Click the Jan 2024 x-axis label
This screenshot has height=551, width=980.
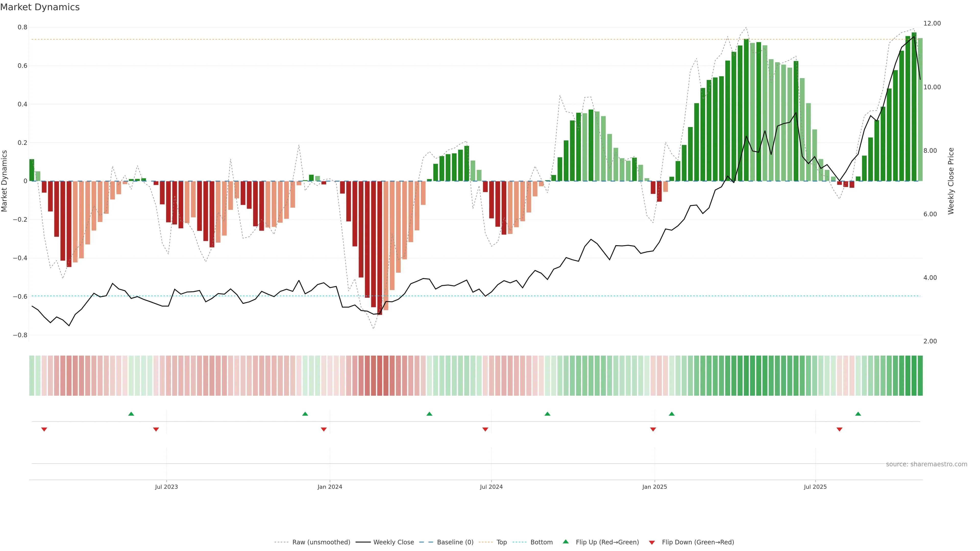coord(329,487)
